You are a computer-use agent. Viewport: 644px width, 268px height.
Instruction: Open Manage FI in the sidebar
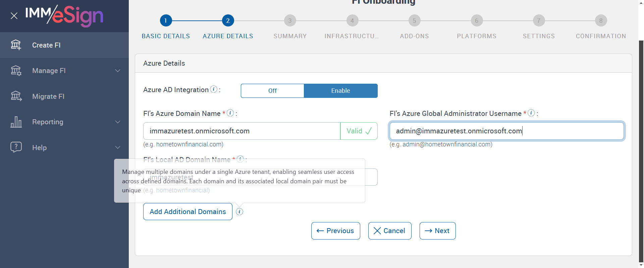tap(64, 71)
